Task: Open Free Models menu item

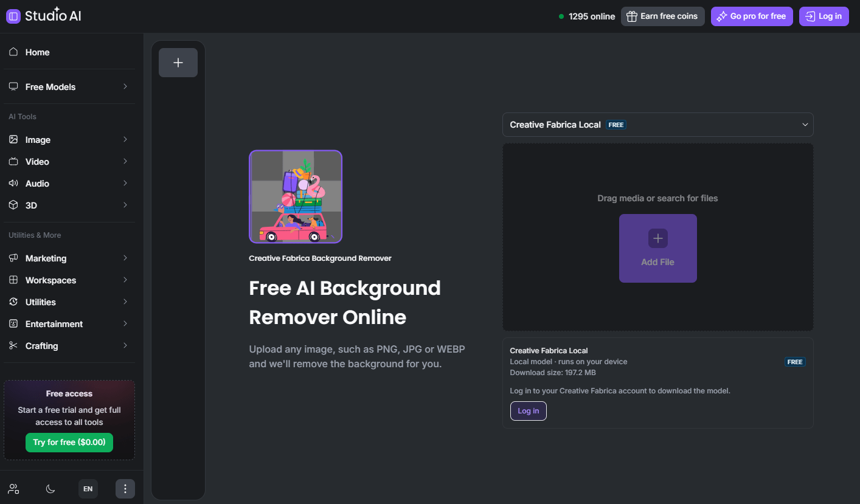Action: click(69, 87)
